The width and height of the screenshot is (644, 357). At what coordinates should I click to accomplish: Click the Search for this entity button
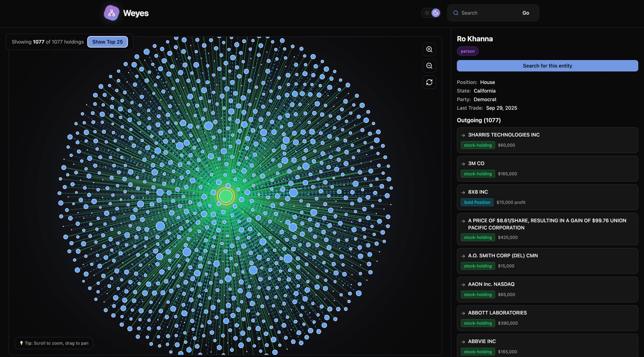pyautogui.click(x=547, y=65)
